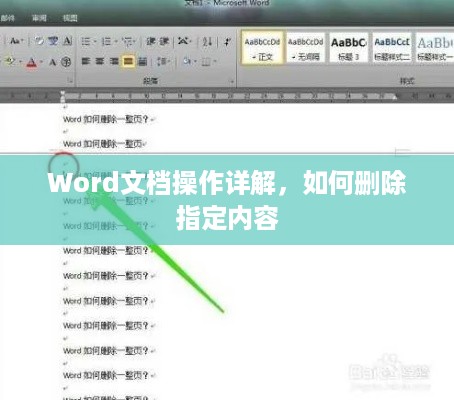
Task: Click the Decrease Indent icon
Action: tap(151, 41)
